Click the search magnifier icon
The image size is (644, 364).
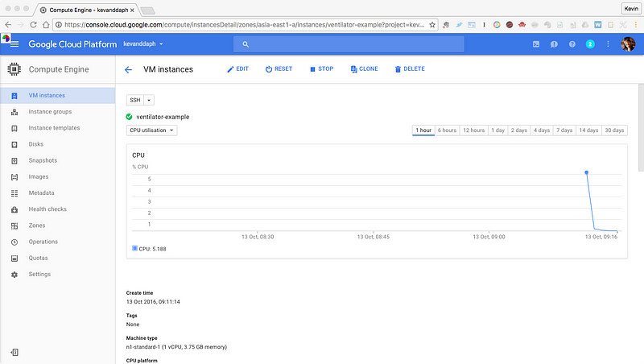coord(246,44)
